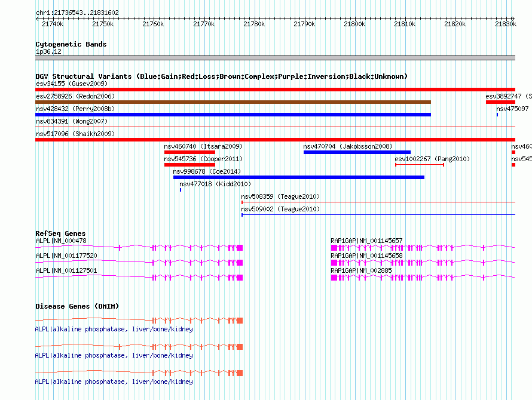Click the chr1:21736543..21831602 coordinate label
The image size is (532, 400).
pyautogui.click(x=77, y=13)
